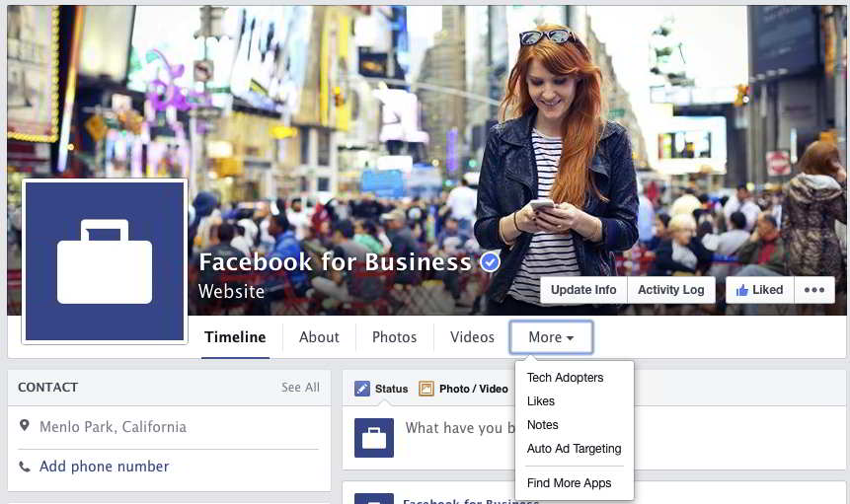Open the Activity Log
850x504 pixels.
671,290
